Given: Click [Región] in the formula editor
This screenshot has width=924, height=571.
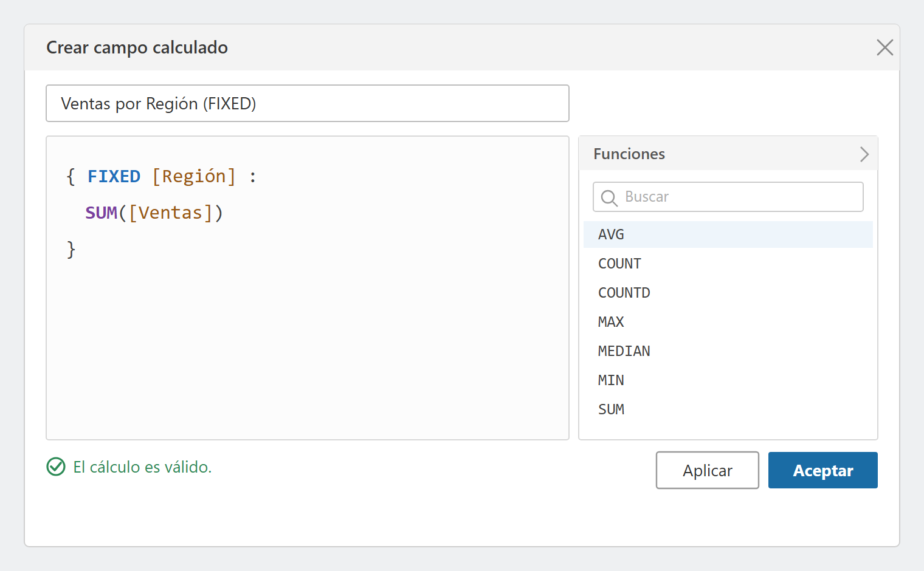Looking at the screenshot, I should point(193,176).
